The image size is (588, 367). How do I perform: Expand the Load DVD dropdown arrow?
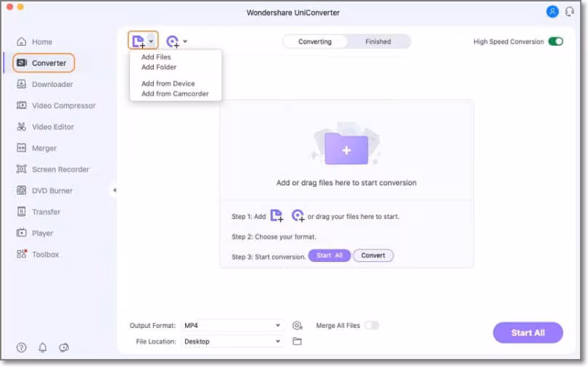pos(185,41)
